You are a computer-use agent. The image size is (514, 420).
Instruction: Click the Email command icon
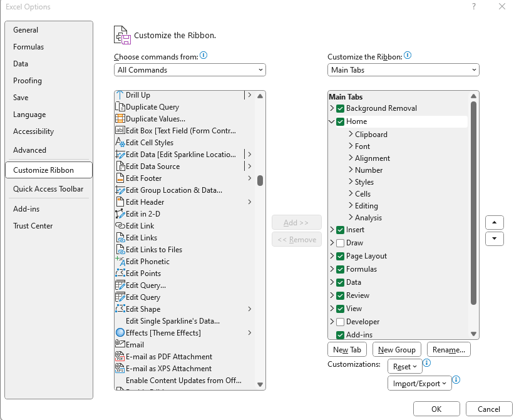120,345
